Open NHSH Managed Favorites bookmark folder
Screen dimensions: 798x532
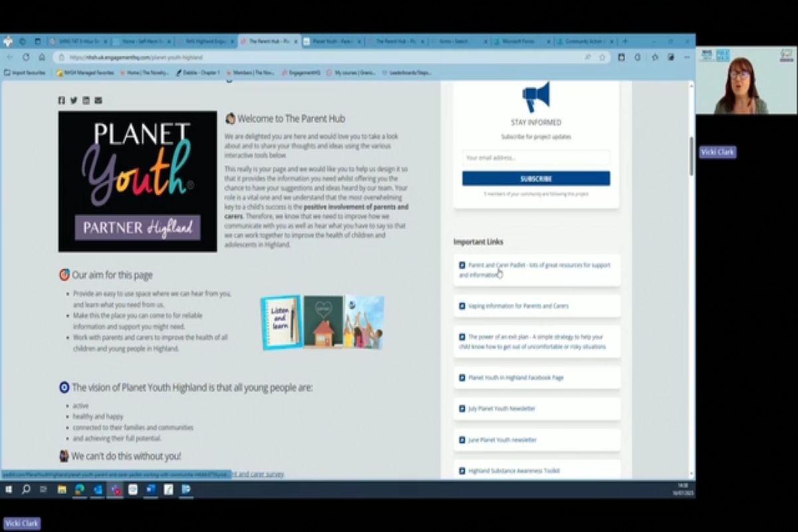86,72
